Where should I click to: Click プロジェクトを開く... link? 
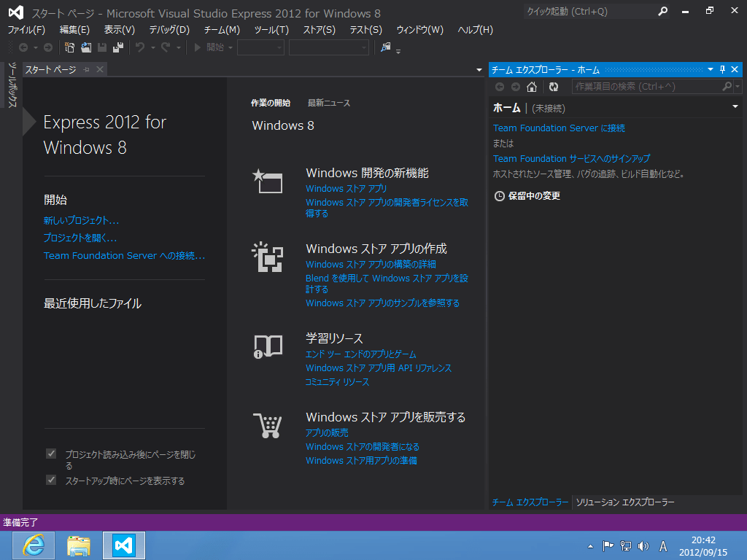pos(80,238)
